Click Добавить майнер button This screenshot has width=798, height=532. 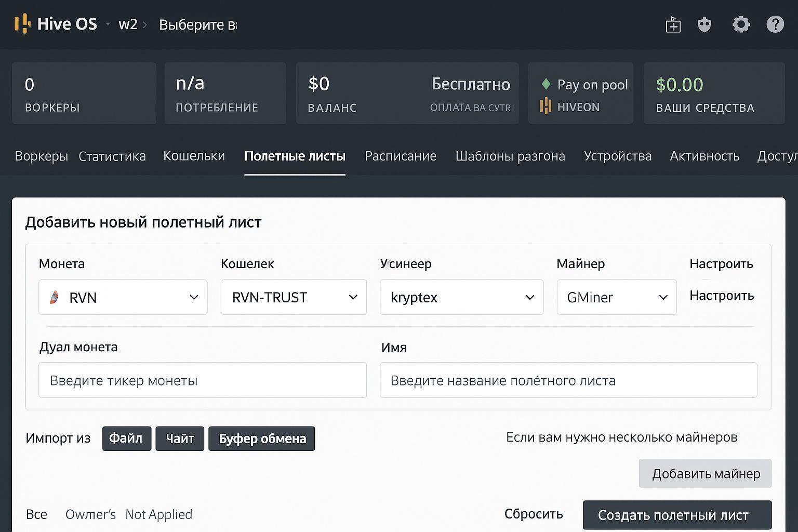pyautogui.click(x=705, y=473)
